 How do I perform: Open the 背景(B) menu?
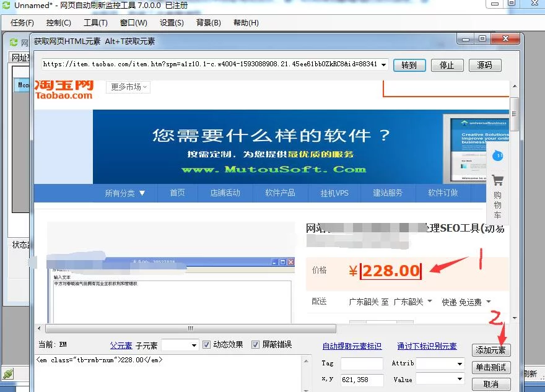[208, 23]
